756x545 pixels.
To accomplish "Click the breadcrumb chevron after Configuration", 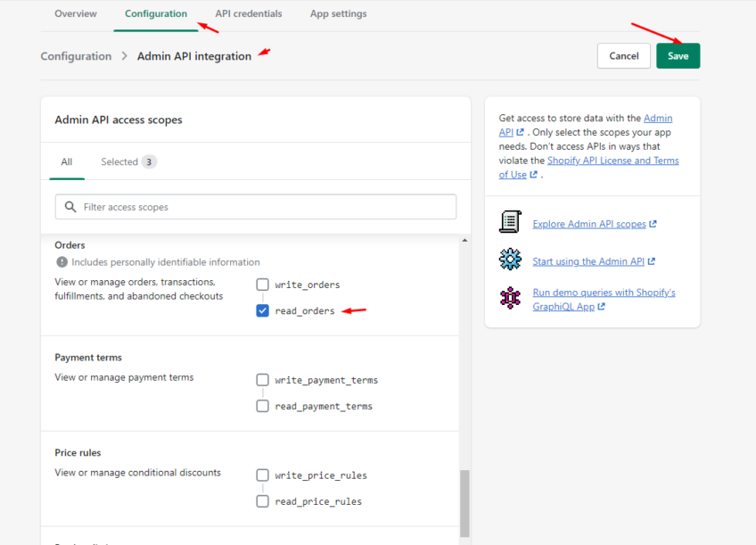I will pyautogui.click(x=125, y=56).
